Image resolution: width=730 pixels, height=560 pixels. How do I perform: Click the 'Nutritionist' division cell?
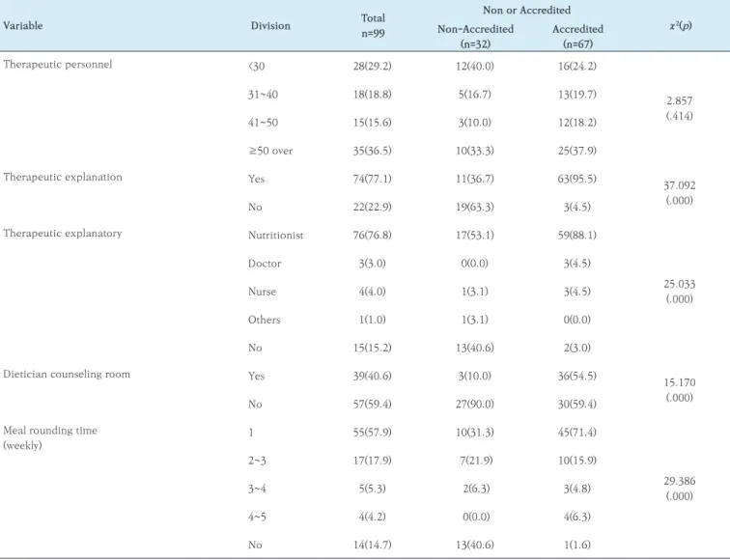(x=275, y=235)
